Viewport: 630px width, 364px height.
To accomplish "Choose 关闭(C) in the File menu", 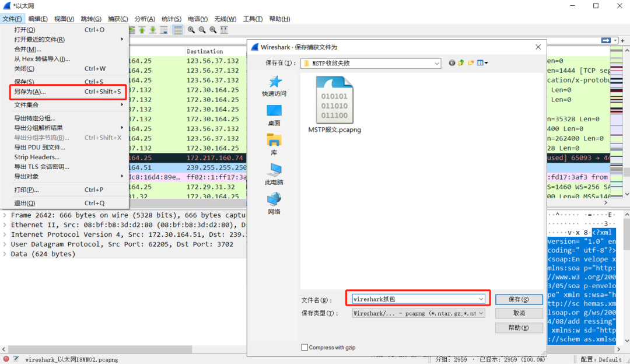I will click(64, 69).
